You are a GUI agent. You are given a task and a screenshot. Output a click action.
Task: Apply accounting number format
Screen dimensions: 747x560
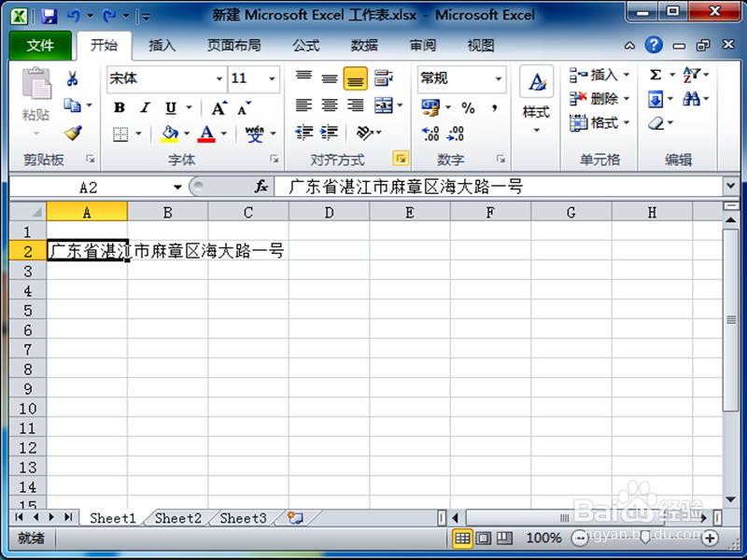(x=430, y=107)
